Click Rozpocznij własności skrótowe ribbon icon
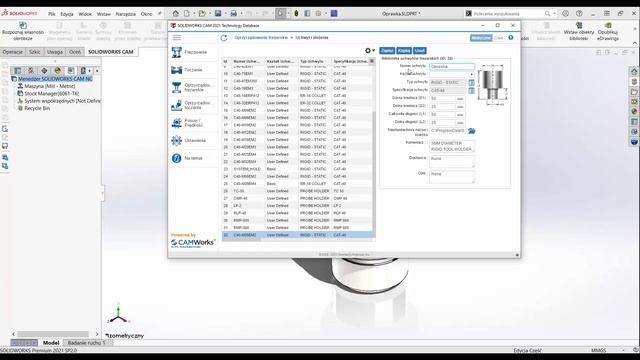Image resolution: width=640 pixels, height=360 pixels. [23, 31]
